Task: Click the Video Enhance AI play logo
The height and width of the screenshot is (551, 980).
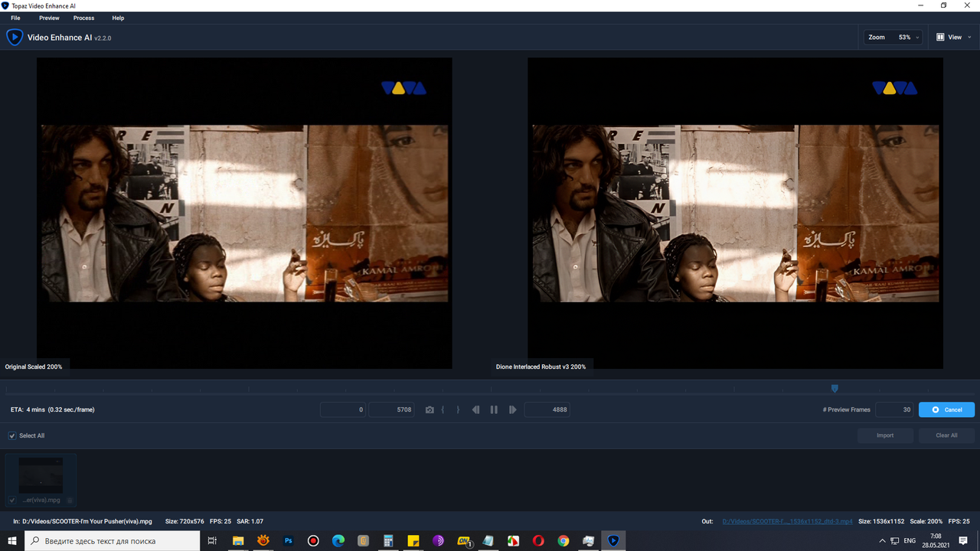Action: click(x=15, y=37)
